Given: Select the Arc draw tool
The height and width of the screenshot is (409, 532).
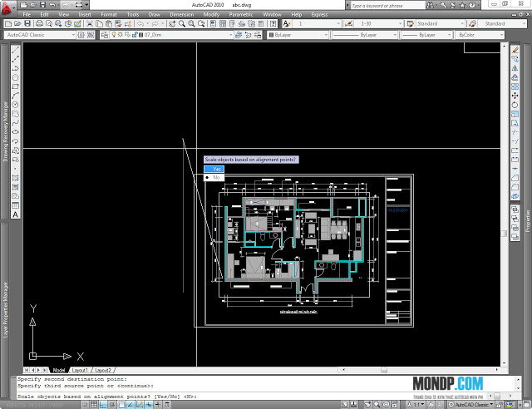Looking at the screenshot, I should (15, 96).
